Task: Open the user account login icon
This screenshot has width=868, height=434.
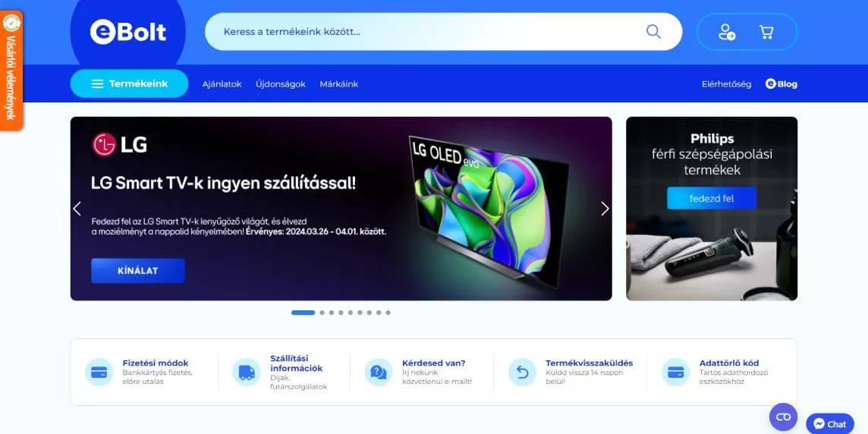Action: tap(726, 32)
